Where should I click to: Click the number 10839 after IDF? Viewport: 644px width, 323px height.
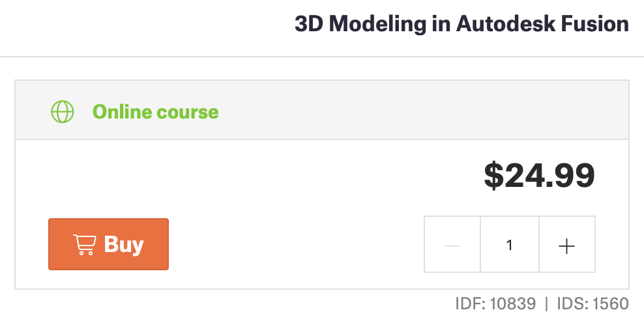(x=512, y=303)
